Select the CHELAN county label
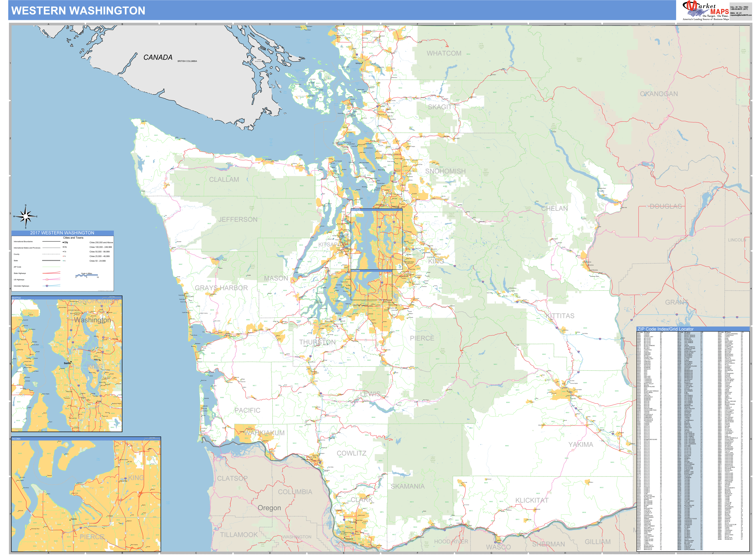Image resolution: width=756 pixels, height=555 pixels. point(554,209)
